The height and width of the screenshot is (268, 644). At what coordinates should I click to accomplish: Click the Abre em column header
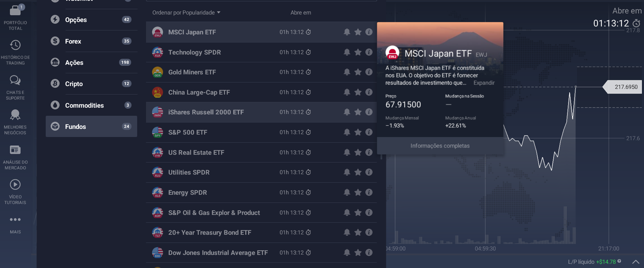click(301, 13)
